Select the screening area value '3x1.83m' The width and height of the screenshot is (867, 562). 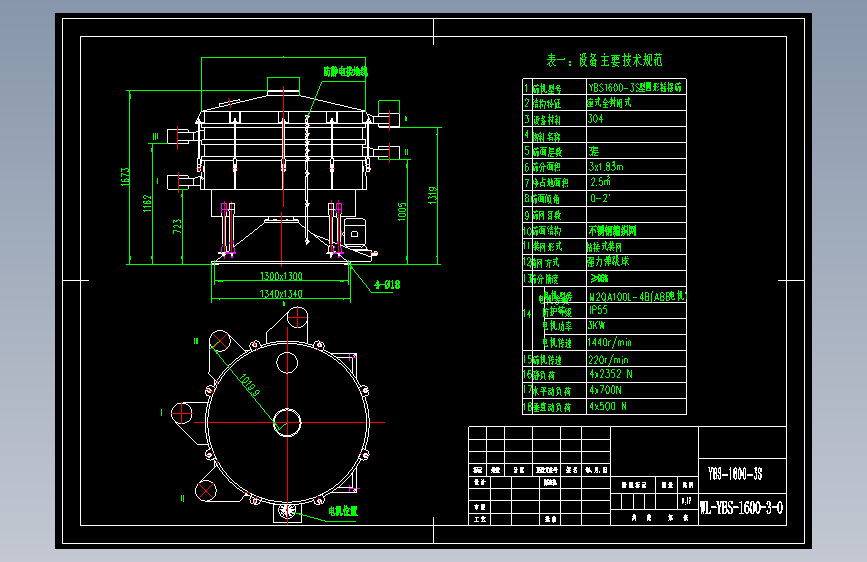point(606,166)
